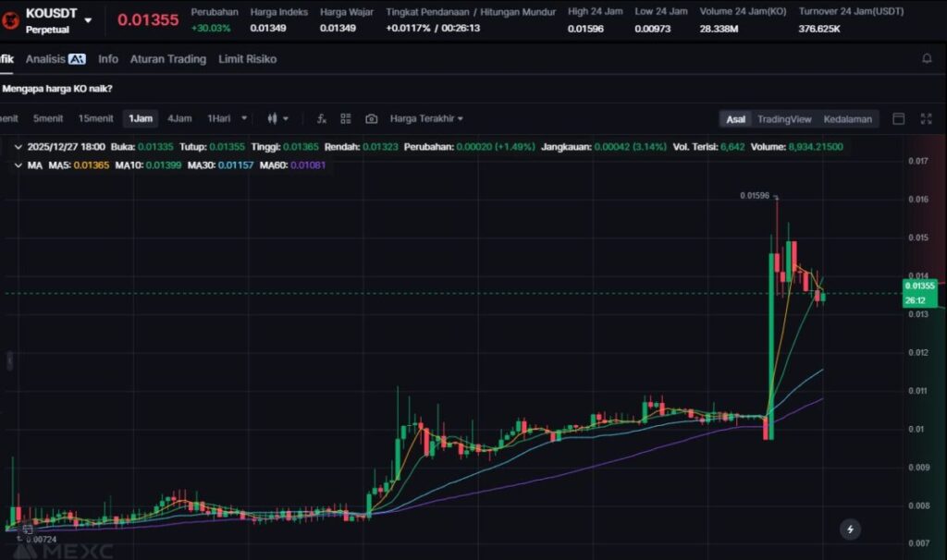The image size is (947, 560).
Task: Switch chart to Kedalaman depth view
Action: click(847, 119)
